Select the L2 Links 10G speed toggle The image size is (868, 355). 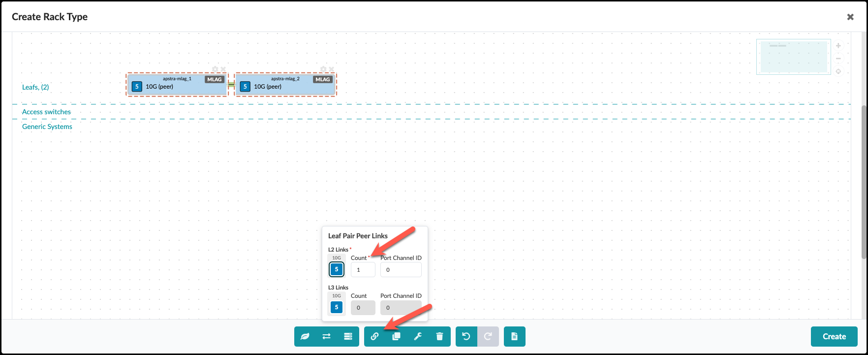click(x=337, y=269)
